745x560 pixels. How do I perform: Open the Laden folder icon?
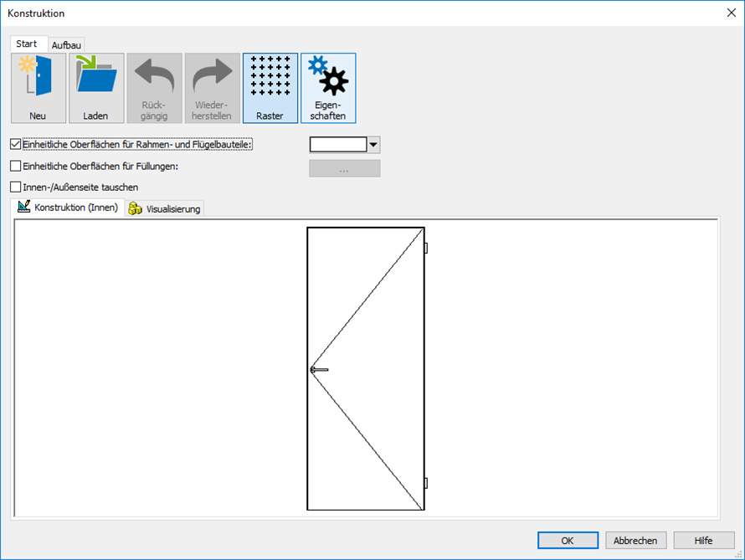(96, 88)
